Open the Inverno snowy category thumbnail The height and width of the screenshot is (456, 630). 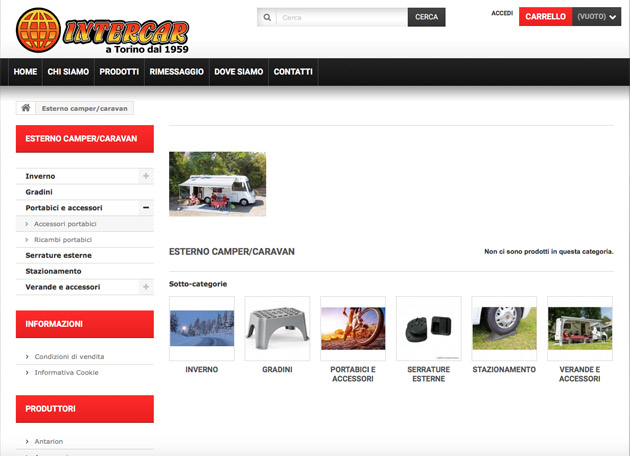coord(202,328)
